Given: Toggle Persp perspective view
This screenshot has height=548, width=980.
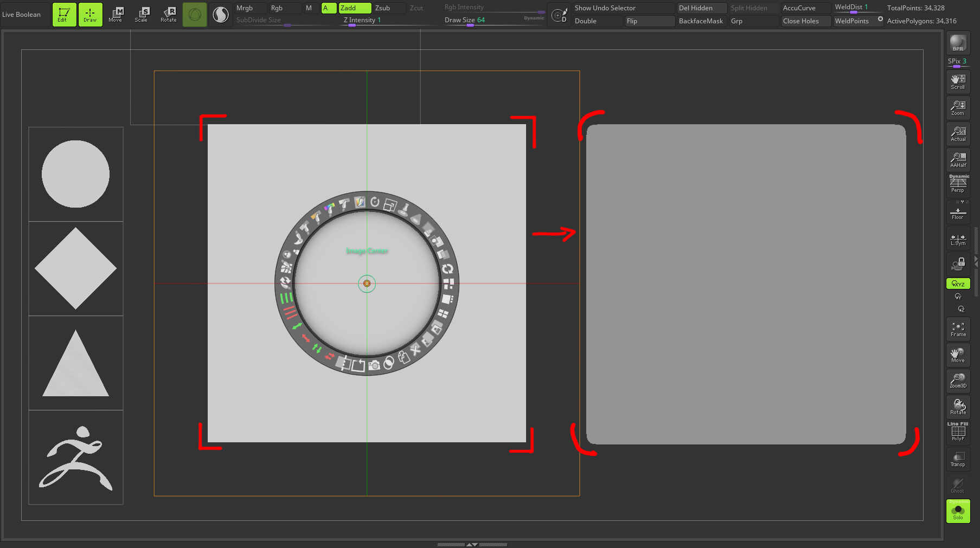Looking at the screenshot, I should coord(958,184).
